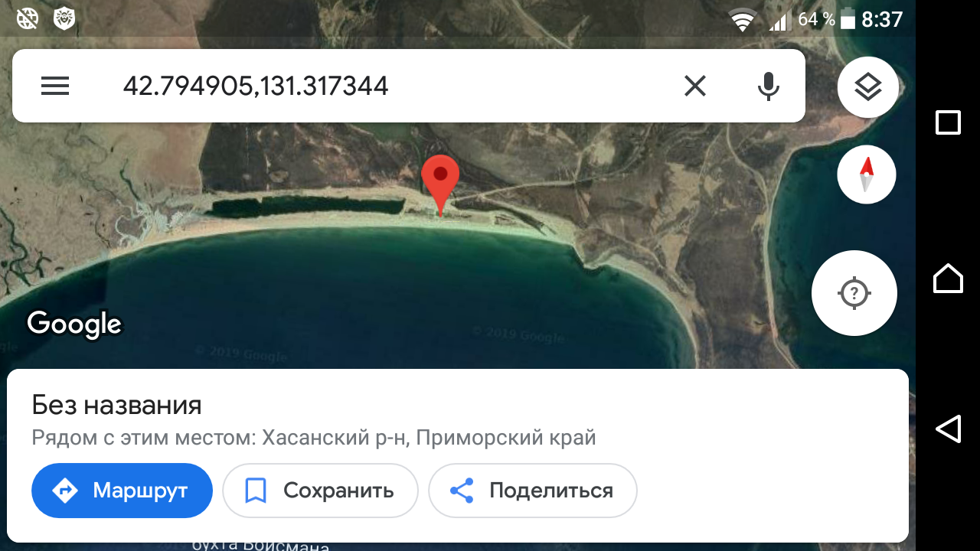Tap the Поделиться share button
The width and height of the screenshot is (980, 551).
pyautogui.click(x=532, y=491)
